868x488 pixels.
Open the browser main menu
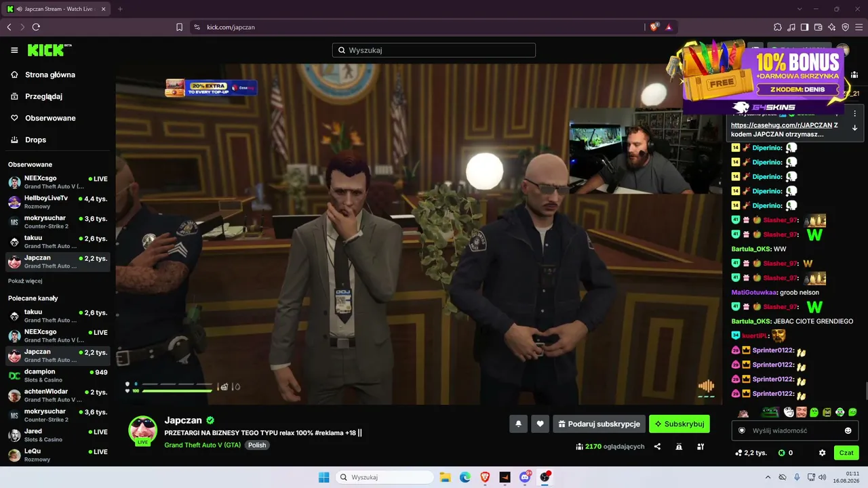pyautogui.click(x=859, y=27)
